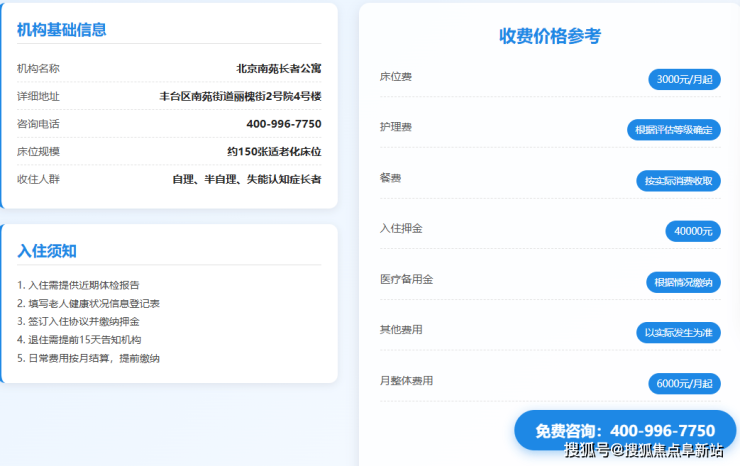This screenshot has height=466, width=740.
Task: Select the 入住须知 heading
Action: [x=47, y=251]
